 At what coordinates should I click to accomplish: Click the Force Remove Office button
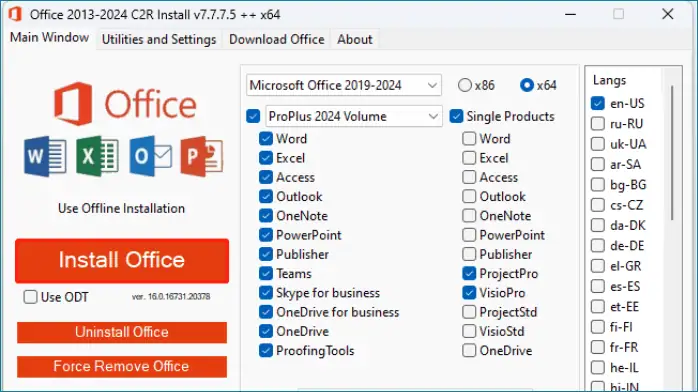[x=122, y=367]
